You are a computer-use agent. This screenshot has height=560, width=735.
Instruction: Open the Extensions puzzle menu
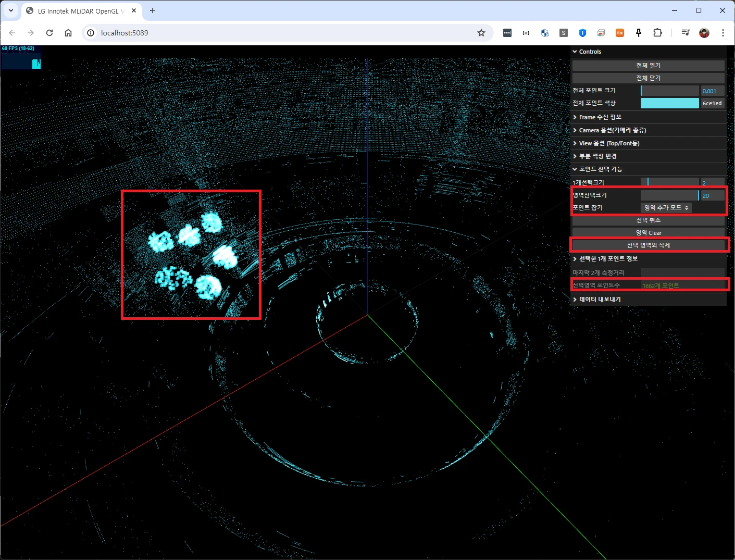click(657, 33)
